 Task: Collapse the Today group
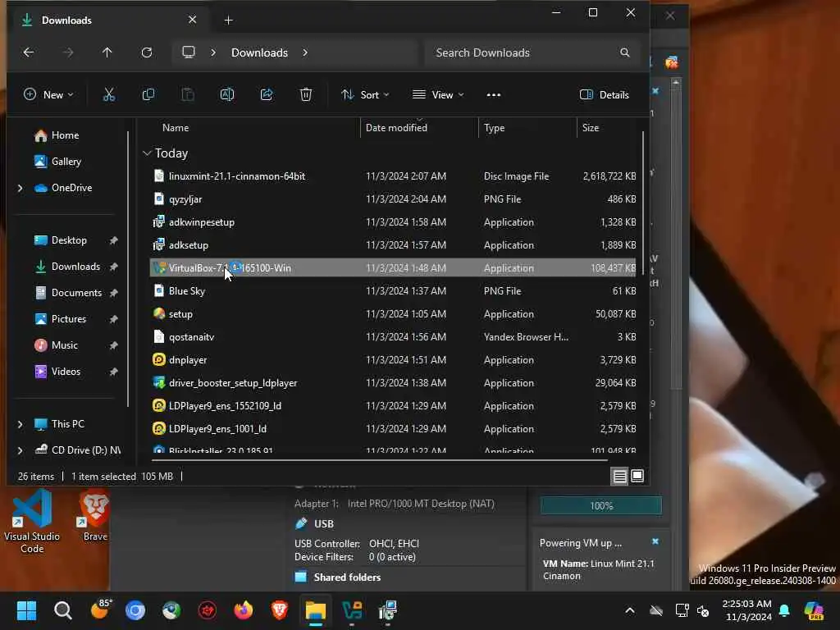tap(147, 153)
